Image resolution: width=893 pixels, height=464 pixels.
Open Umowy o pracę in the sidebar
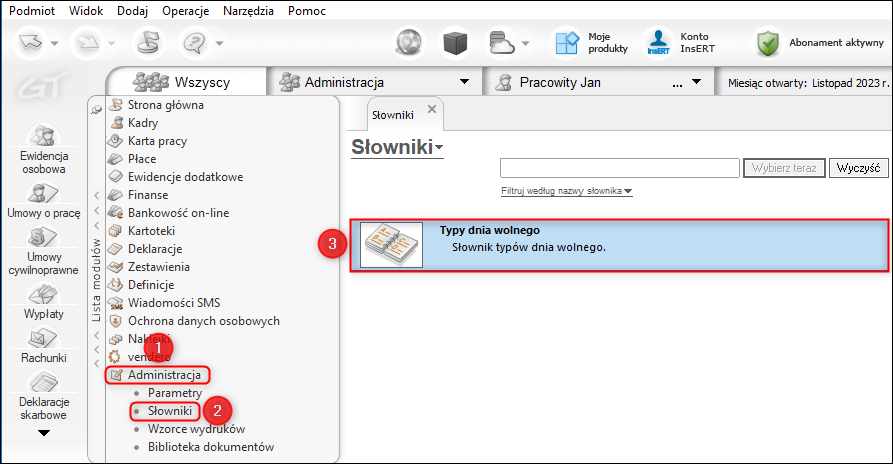pyautogui.click(x=44, y=202)
